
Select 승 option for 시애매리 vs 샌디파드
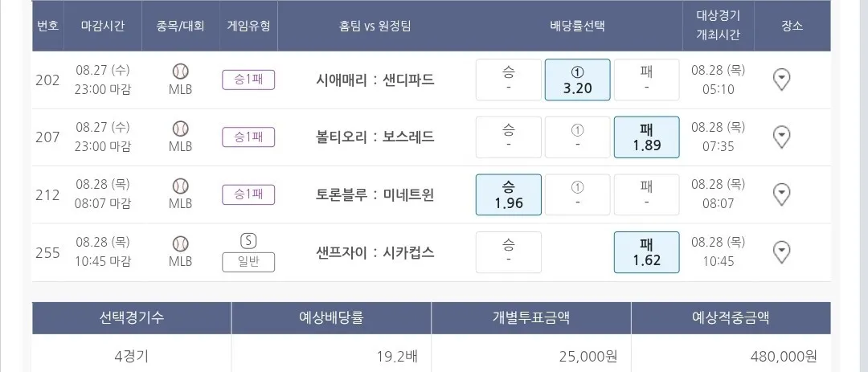click(508, 80)
